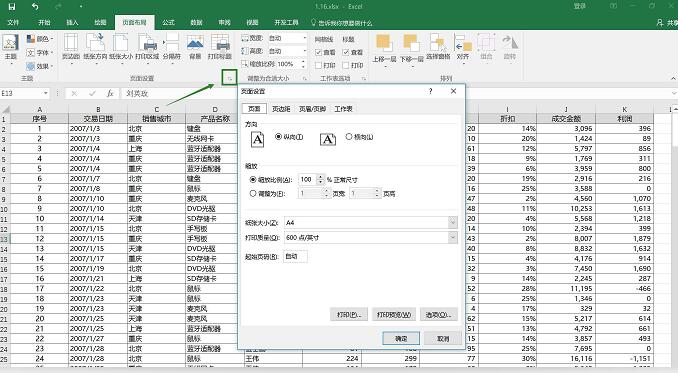Viewport: 678px width, 373px height.
Task: Select 缩放比例(A) radio option
Action: click(253, 179)
